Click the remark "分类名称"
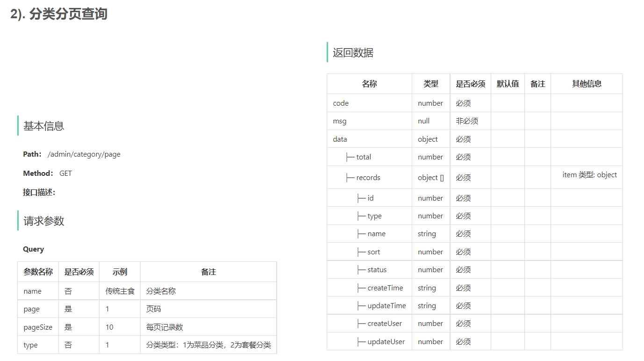The width and height of the screenshot is (644, 361). coord(161,291)
